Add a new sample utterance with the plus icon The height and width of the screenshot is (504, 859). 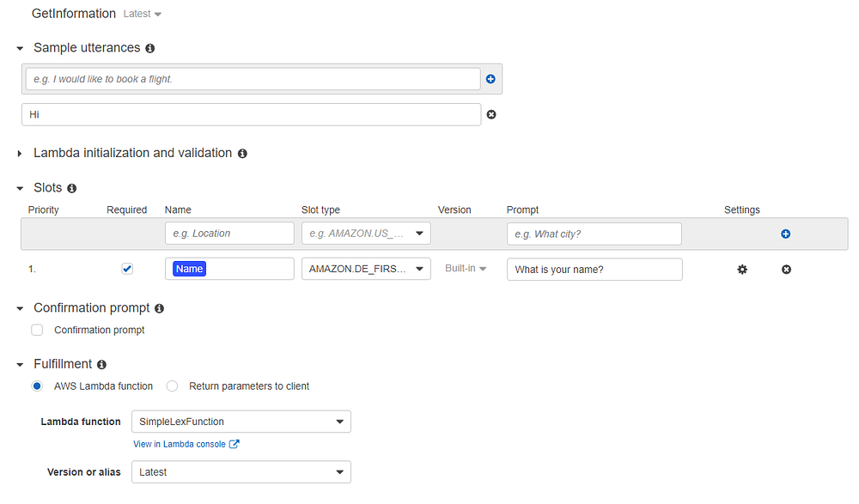490,78
